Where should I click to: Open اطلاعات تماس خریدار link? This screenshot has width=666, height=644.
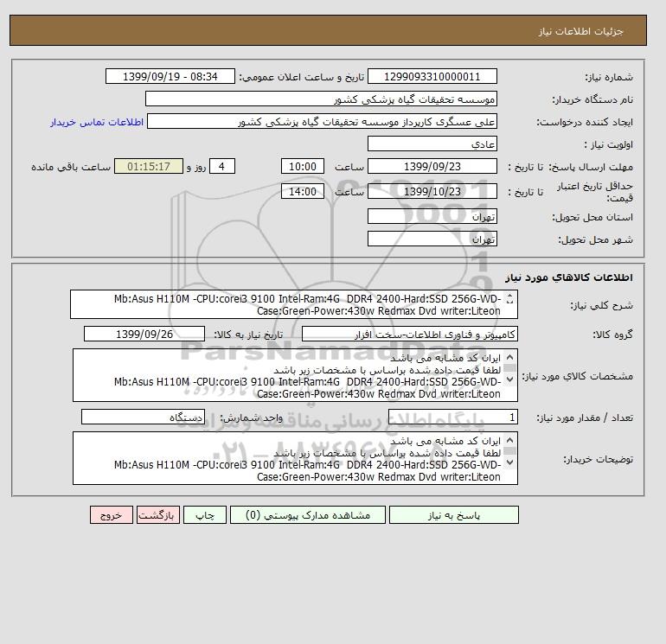pyautogui.click(x=97, y=122)
